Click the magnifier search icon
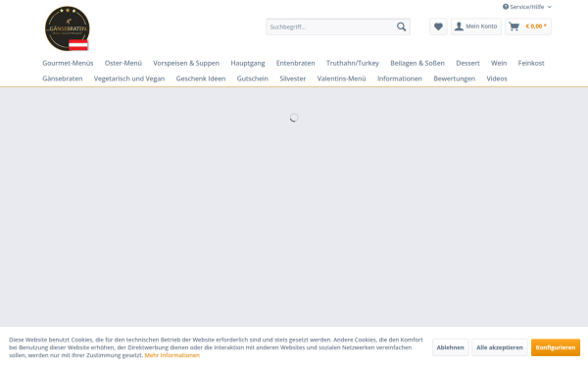The width and height of the screenshot is (588, 368). (x=401, y=26)
